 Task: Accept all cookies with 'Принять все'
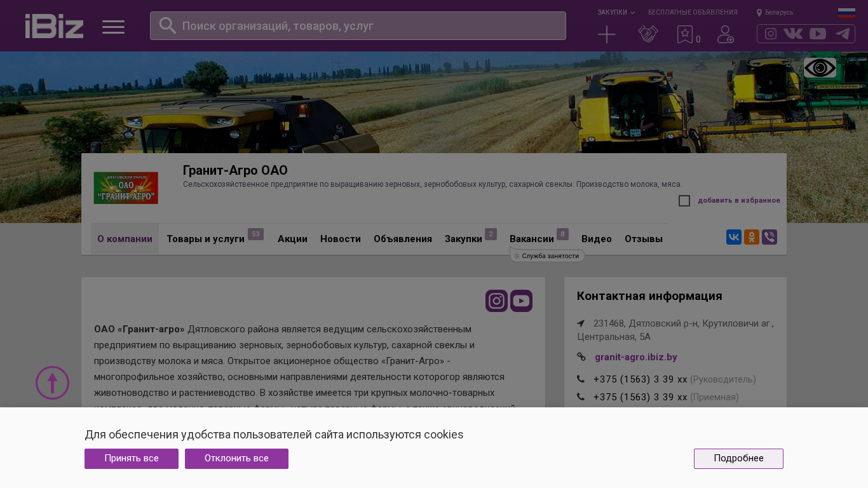132,459
